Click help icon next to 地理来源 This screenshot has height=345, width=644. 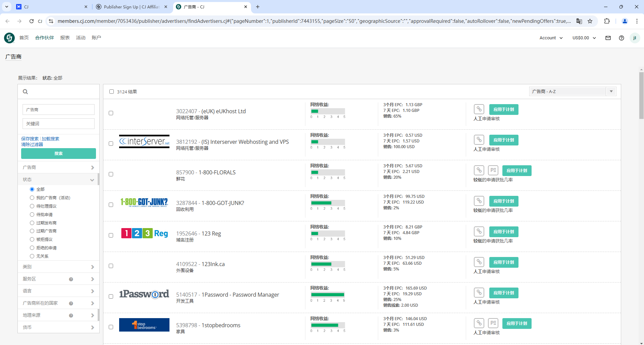pyautogui.click(x=71, y=315)
